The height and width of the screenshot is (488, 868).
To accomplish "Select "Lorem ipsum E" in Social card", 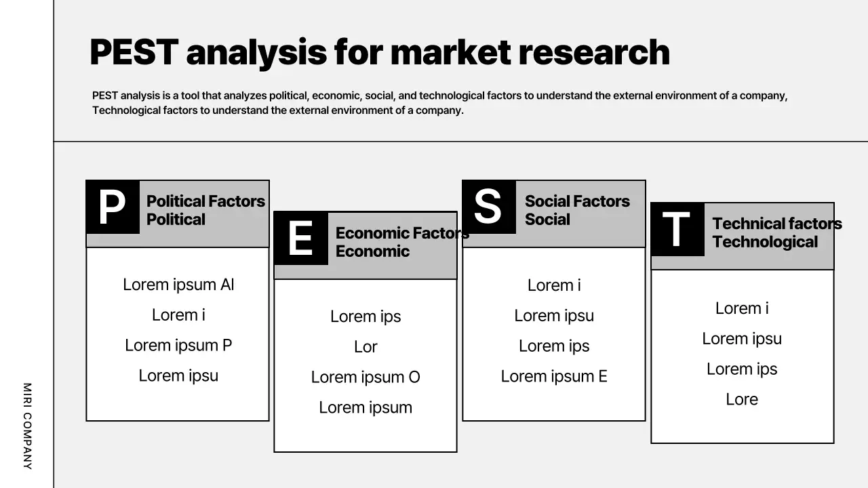I will point(554,376).
